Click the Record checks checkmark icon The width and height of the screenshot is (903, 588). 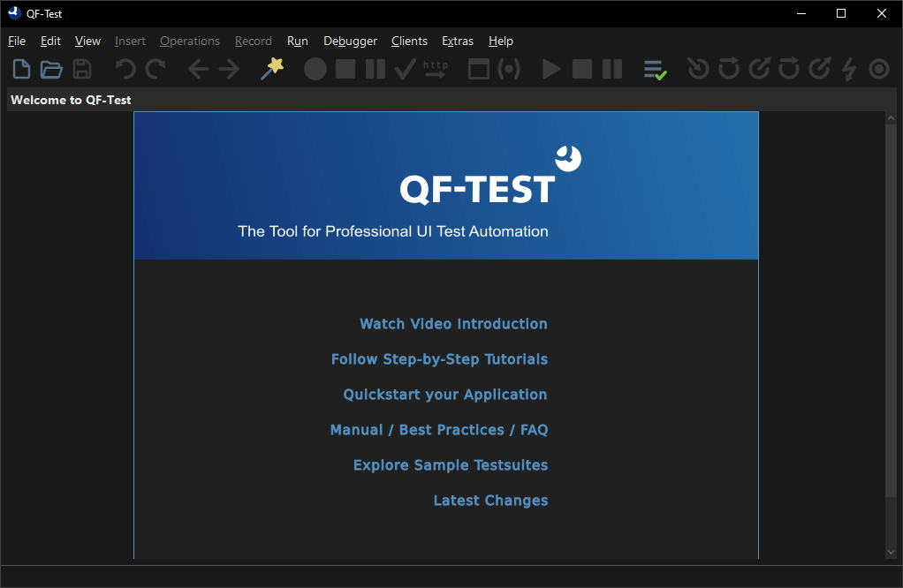point(406,69)
